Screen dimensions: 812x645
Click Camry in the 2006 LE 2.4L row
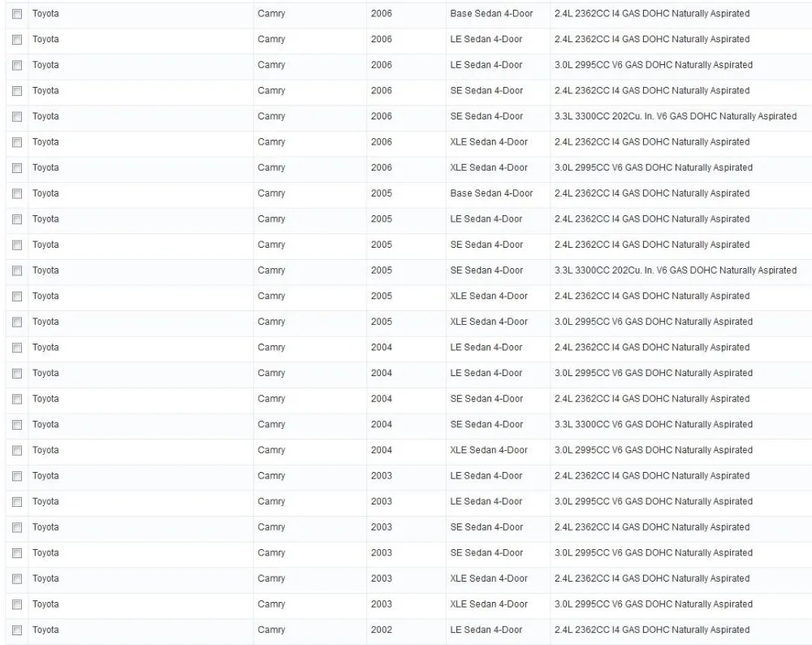tap(271, 39)
